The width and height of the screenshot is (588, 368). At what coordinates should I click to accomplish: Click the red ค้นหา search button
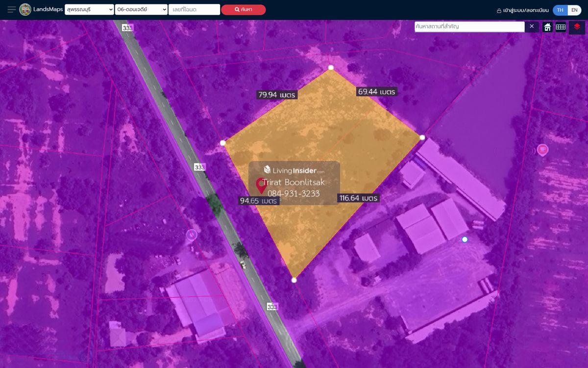[x=243, y=9]
